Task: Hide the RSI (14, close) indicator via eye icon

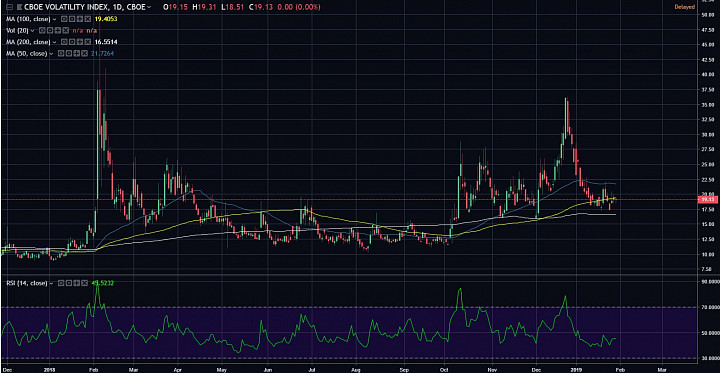Action: pos(61,283)
